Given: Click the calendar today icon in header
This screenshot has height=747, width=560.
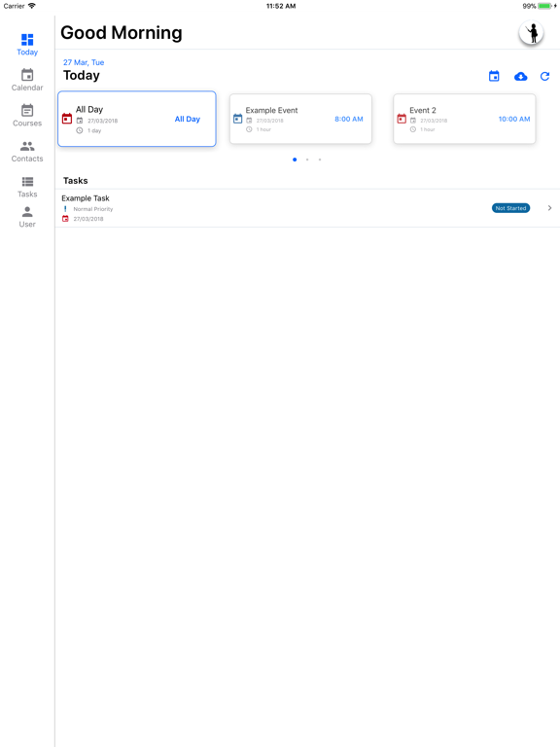Looking at the screenshot, I should [x=494, y=76].
